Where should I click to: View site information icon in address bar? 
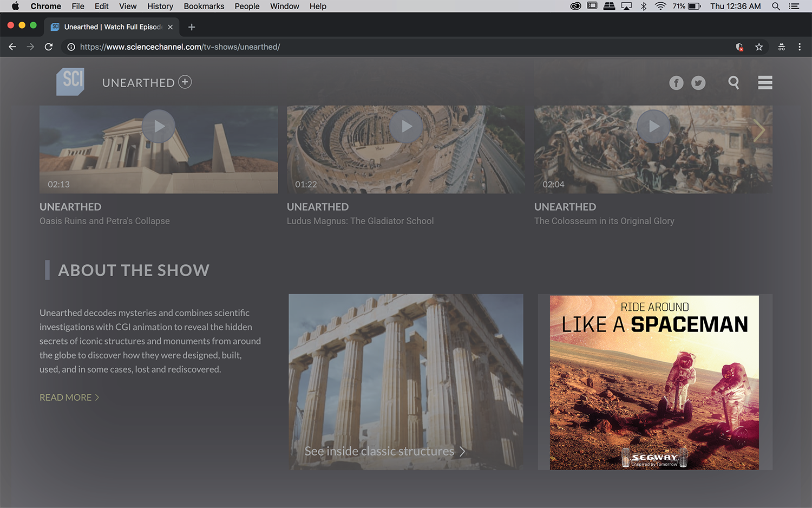(71, 47)
